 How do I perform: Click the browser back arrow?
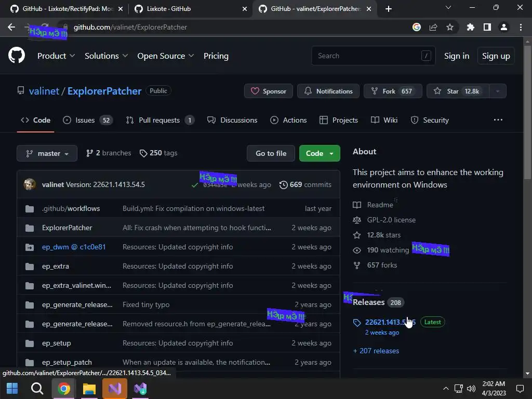[x=11, y=27]
